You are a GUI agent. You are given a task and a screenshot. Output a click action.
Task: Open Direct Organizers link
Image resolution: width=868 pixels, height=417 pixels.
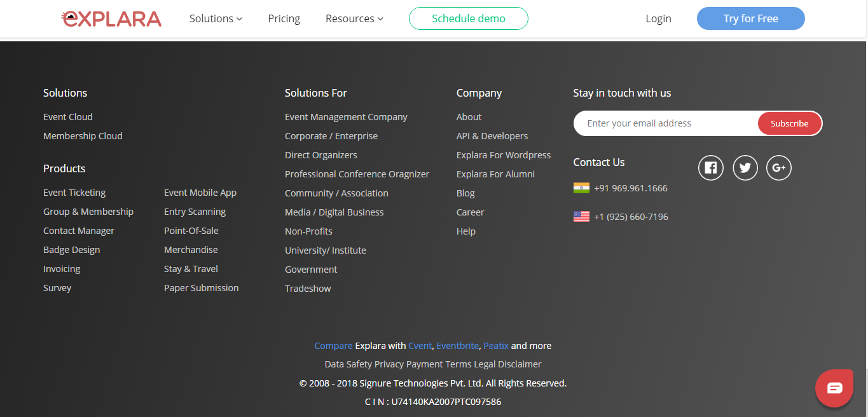pos(321,155)
